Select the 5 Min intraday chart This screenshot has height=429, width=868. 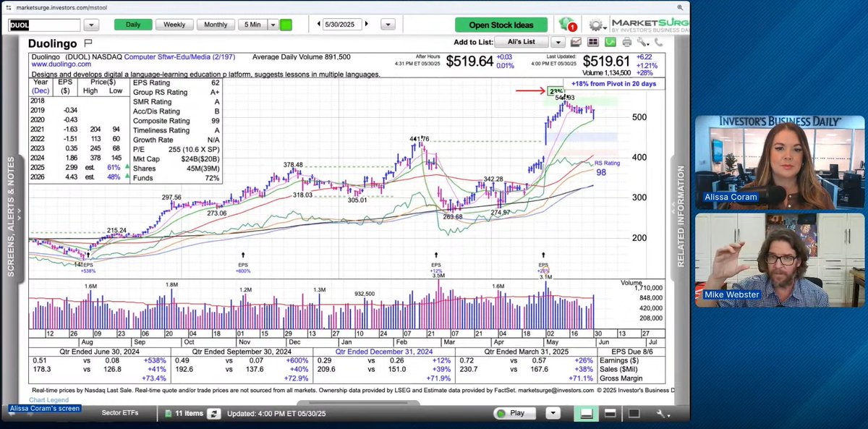252,25
